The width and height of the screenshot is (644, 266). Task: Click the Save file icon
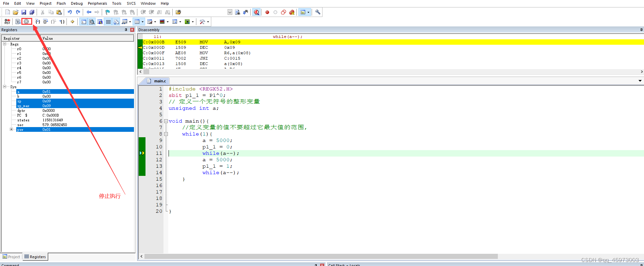[x=24, y=12]
